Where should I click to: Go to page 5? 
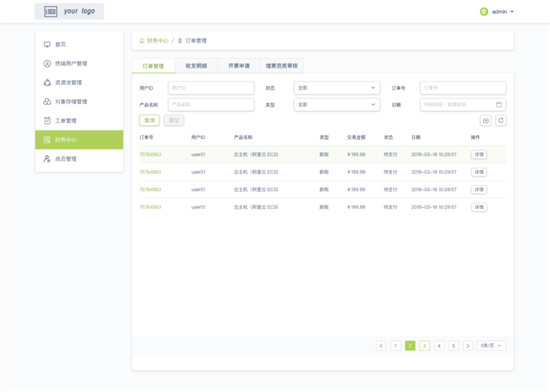(x=454, y=346)
